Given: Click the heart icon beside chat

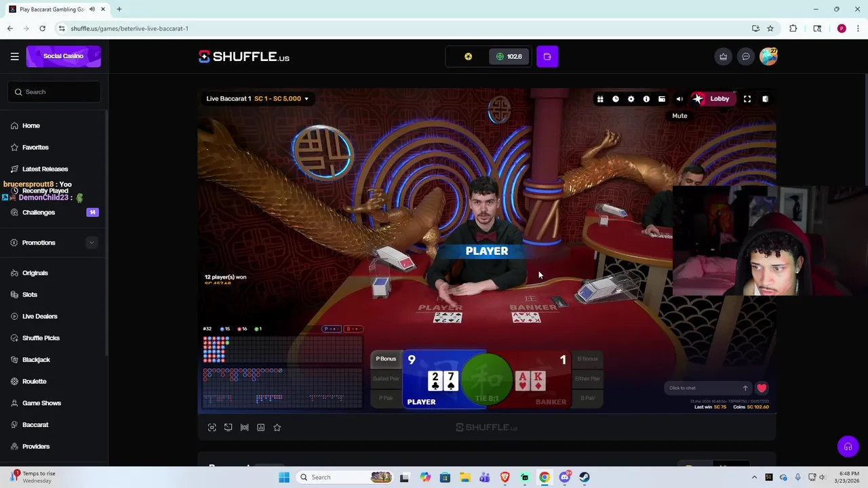Looking at the screenshot, I should [762, 388].
